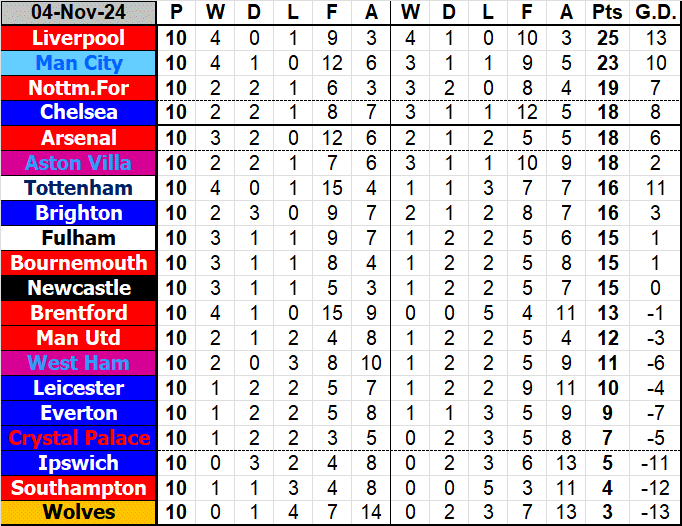Click the Bournemouth team cell

[x=79, y=263]
